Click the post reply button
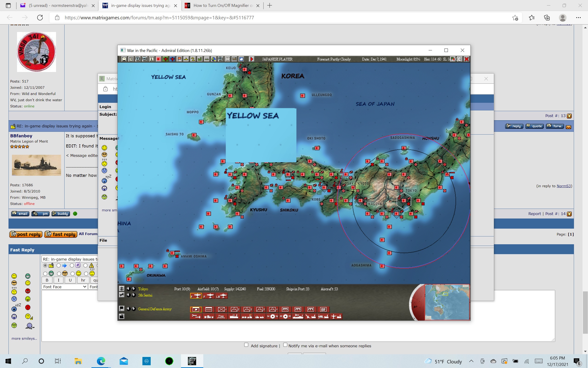 pos(26,234)
